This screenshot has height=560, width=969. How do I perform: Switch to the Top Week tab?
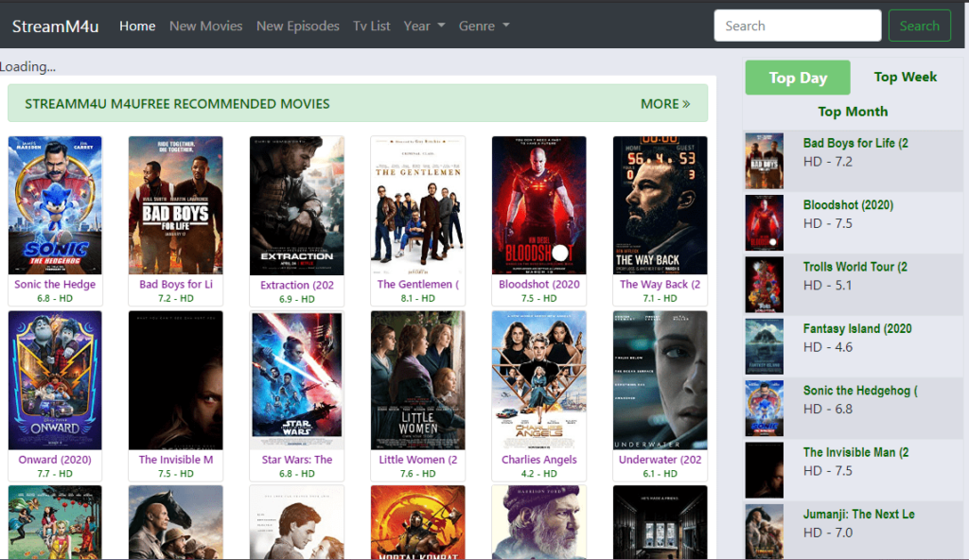(906, 77)
